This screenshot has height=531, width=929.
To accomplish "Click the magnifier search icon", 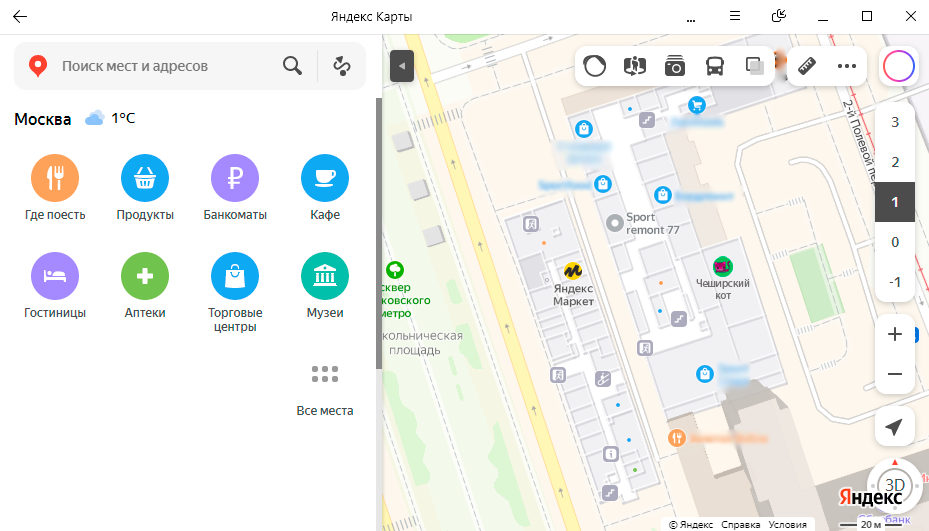I will pos(292,66).
